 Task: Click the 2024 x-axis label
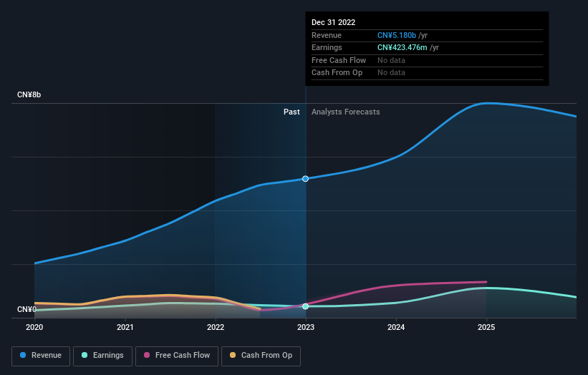396,328
